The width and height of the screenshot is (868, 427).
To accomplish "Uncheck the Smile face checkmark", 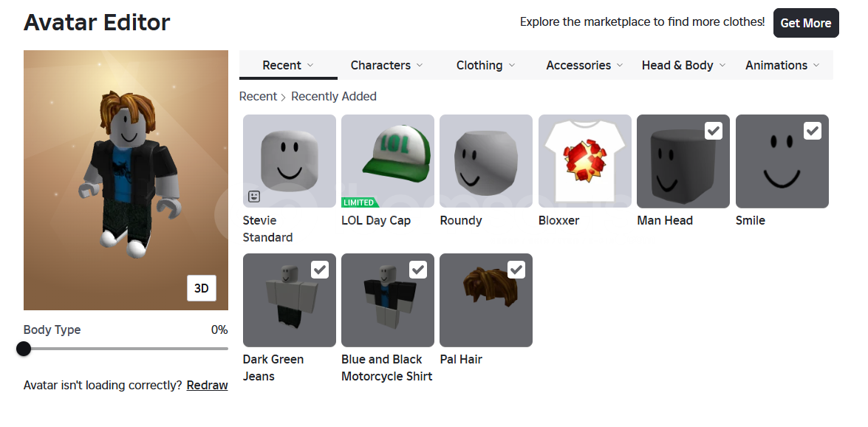I will click(x=812, y=131).
